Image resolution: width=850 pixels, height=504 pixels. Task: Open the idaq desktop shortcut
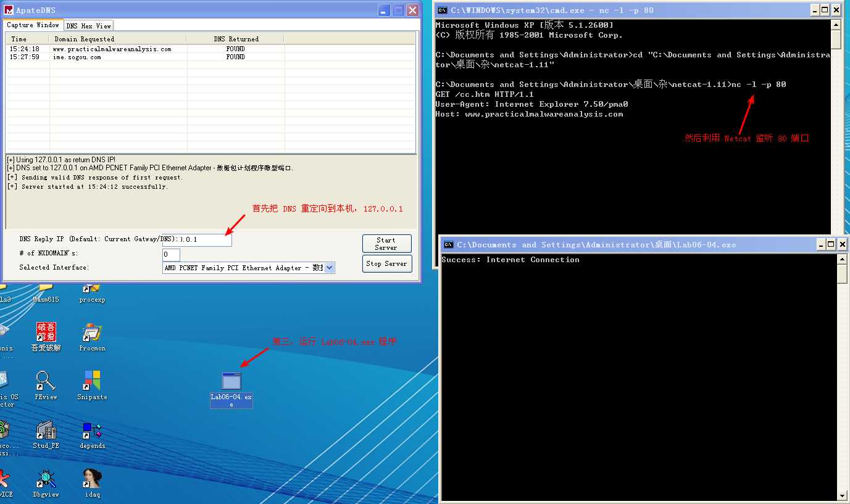92,483
